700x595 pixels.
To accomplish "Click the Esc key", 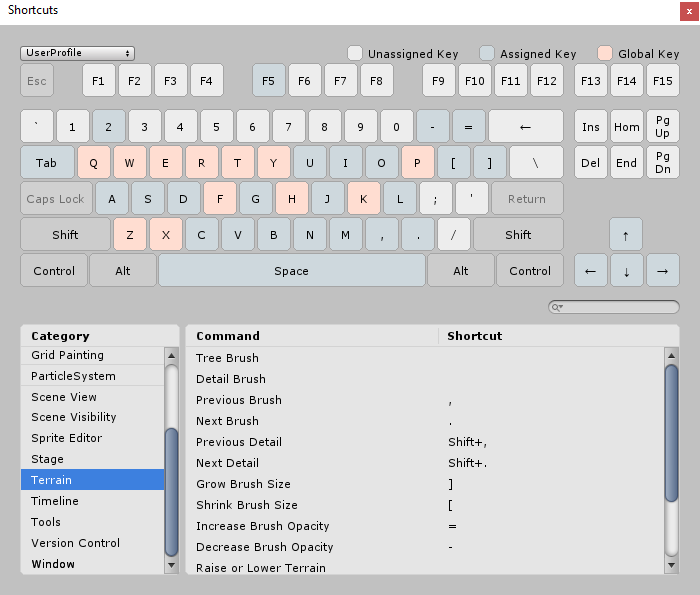I will 37,81.
